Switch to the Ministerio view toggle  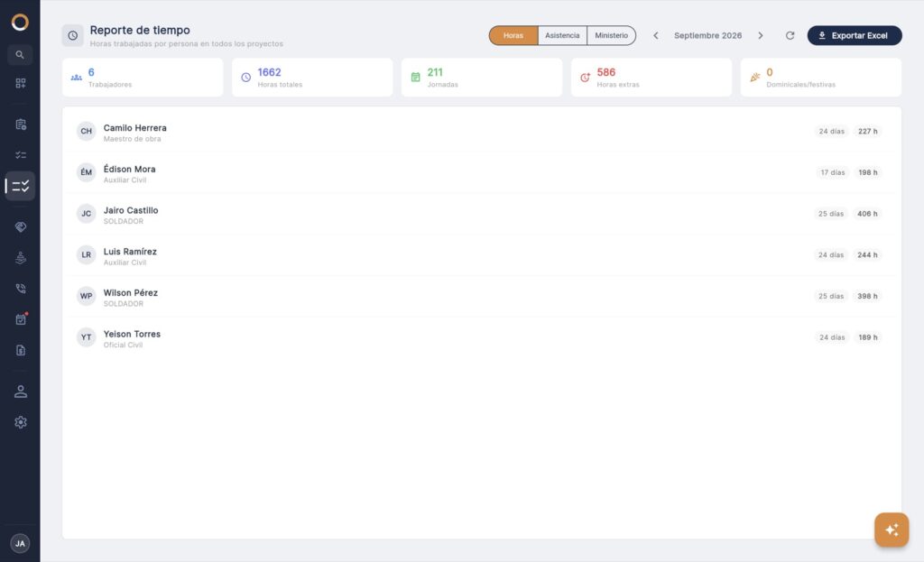point(611,35)
